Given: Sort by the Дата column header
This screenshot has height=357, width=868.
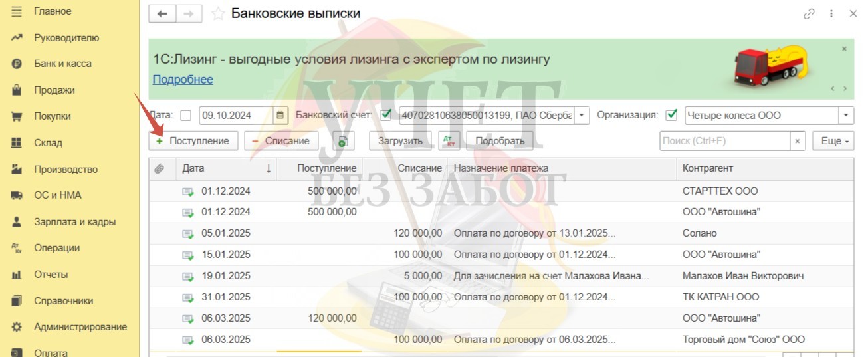Looking at the screenshot, I should pyautogui.click(x=226, y=169).
